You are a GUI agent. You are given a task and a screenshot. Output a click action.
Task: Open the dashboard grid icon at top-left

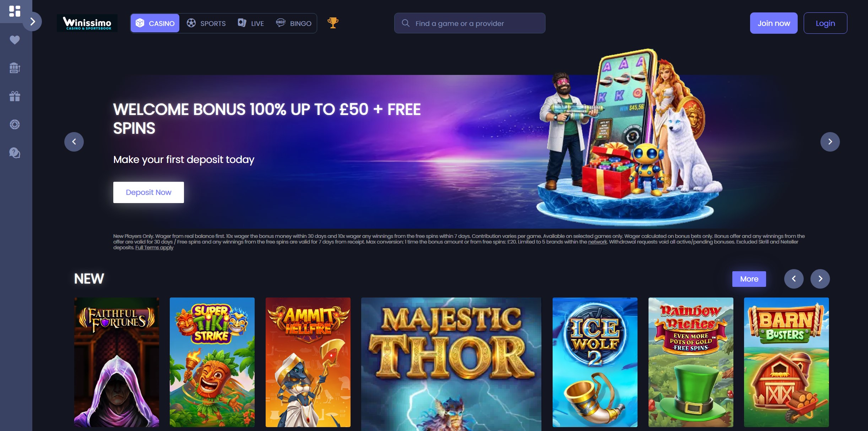click(x=15, y=11)
